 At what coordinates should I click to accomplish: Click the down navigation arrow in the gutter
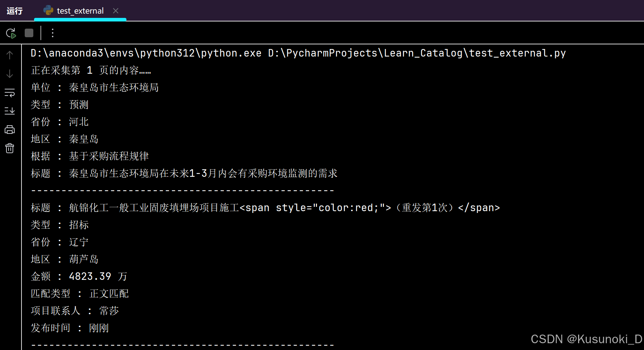pyautogui.click(x=10, y=74)
